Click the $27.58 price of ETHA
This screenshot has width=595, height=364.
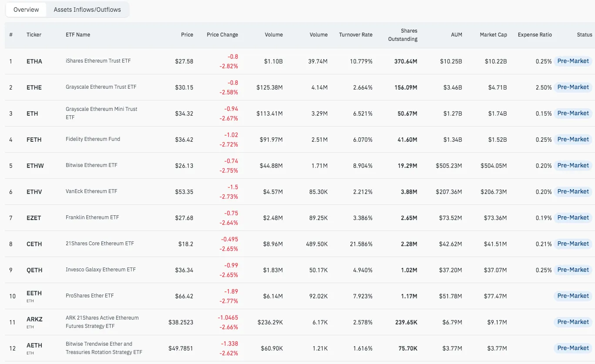pyautogui.click(x=184, y=61)
